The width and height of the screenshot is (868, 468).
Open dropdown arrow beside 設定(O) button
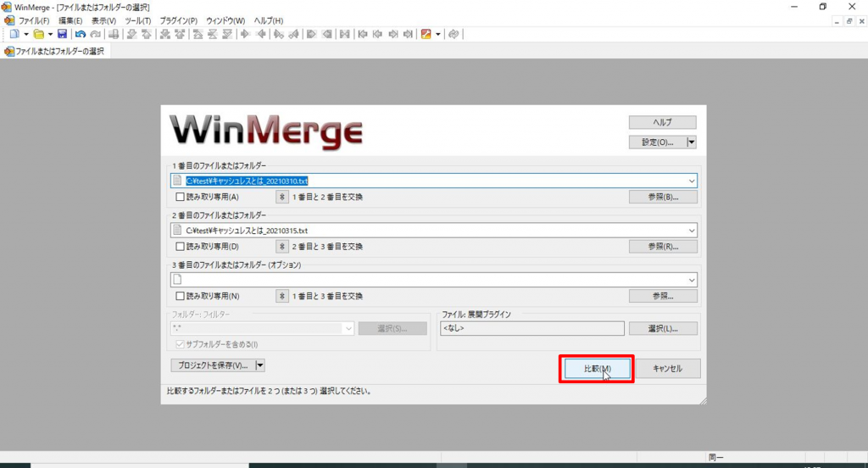[x=692, y=142]
